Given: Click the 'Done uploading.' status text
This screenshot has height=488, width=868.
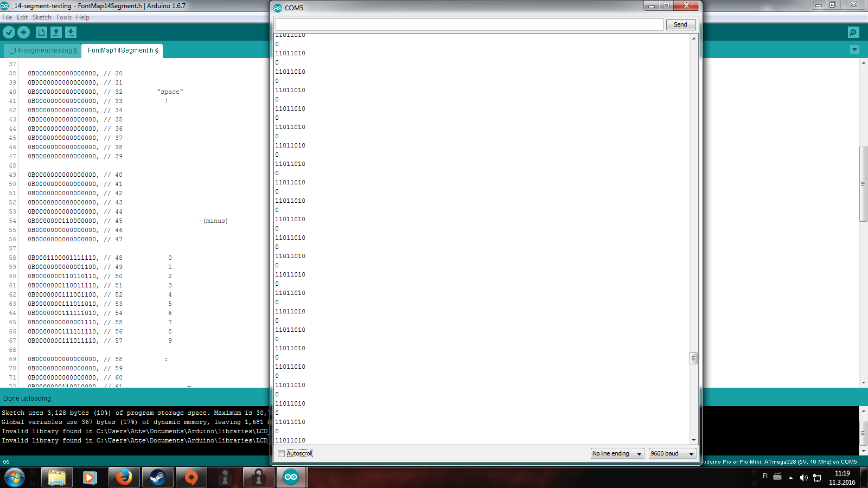Looking at the screenshot, I should (x=28, y=399).
